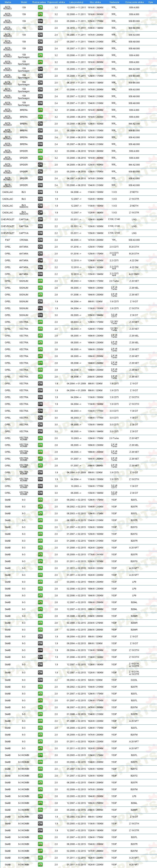Click 01.2006 -> 02.2015 date in Saab 9-3 row
Image resolution: width=157 pixels, height=868 pixels.
point(76,657)
